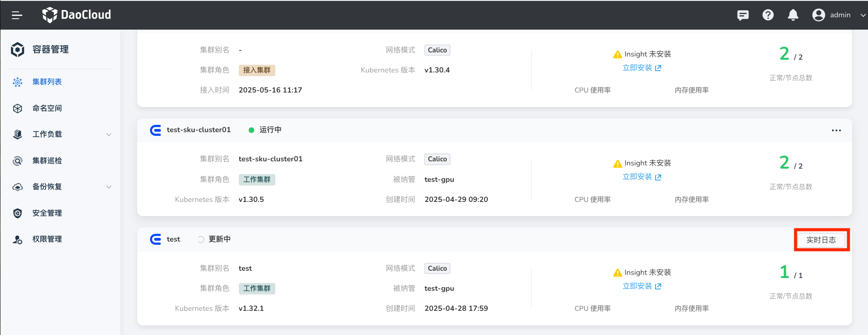Collapse the sidebar with the hamburger icon

(x=17, y=15)
